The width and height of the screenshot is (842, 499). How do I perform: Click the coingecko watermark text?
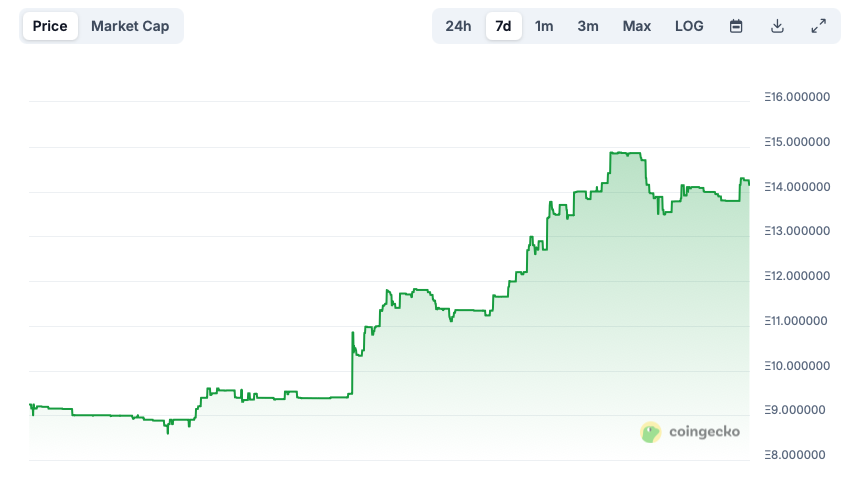coord(705,432)
